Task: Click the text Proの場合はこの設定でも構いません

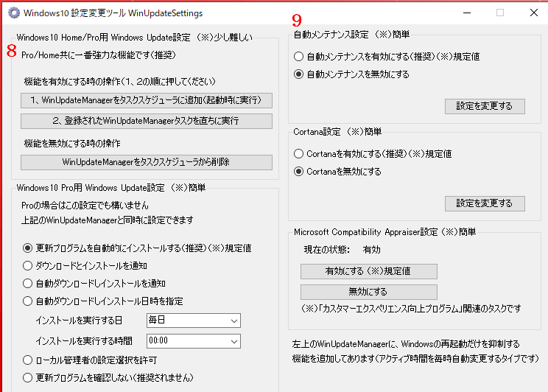Action: [85, 206]
